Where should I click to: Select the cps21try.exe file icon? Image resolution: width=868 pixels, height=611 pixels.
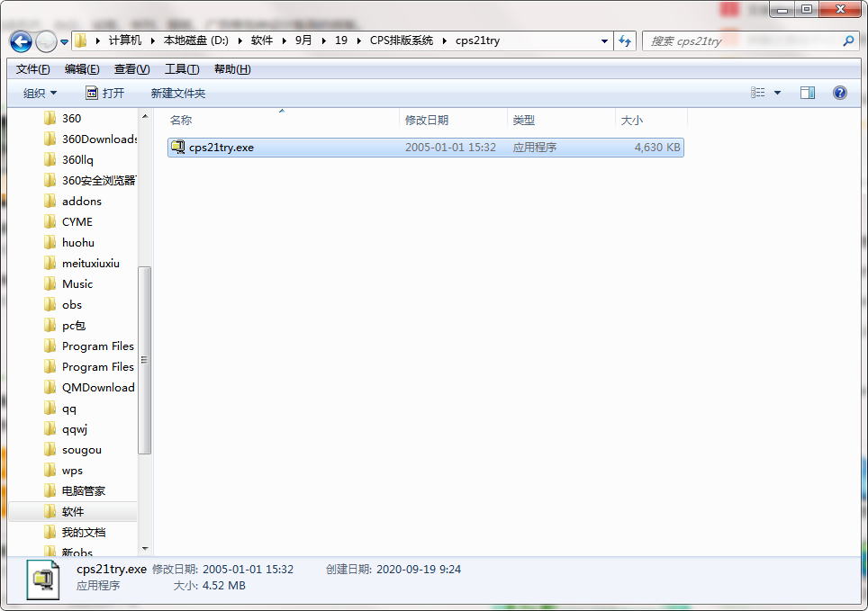pos(178,148)
